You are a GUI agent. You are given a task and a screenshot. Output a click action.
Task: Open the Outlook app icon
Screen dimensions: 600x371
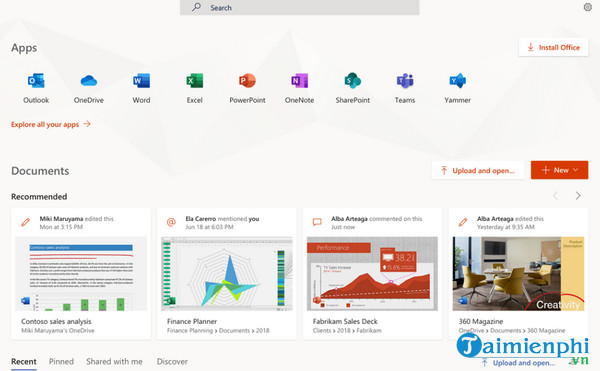36,81
